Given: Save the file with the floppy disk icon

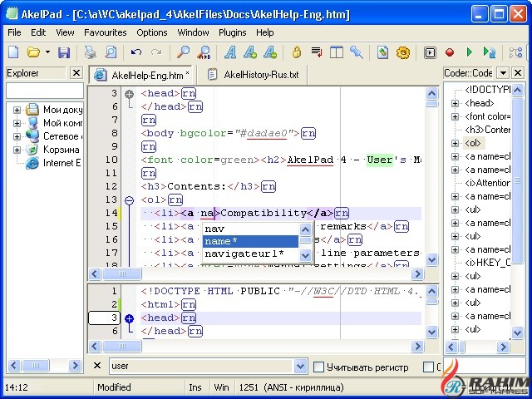Looking at the screenshot, I should point(63,52).
